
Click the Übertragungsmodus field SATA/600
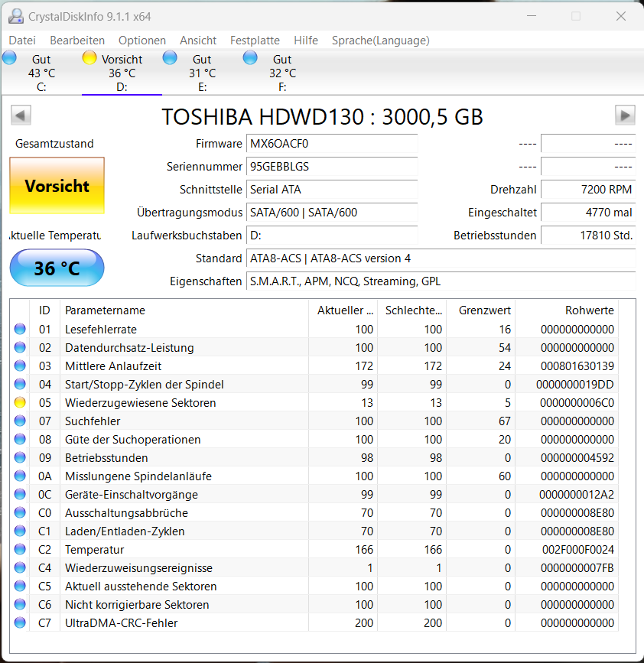(x=332, y=212)
